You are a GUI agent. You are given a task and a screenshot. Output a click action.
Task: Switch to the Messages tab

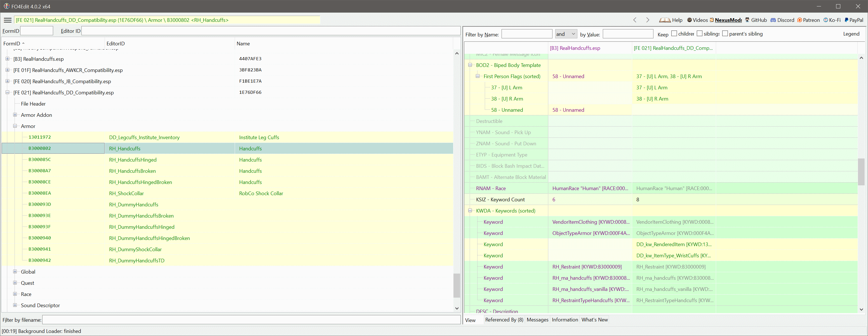pyautogui.click(x=537, y=319)
